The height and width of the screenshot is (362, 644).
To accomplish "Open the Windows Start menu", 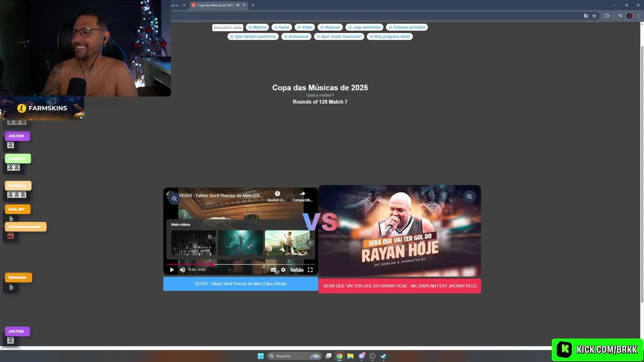I will (x=261, y=356).
